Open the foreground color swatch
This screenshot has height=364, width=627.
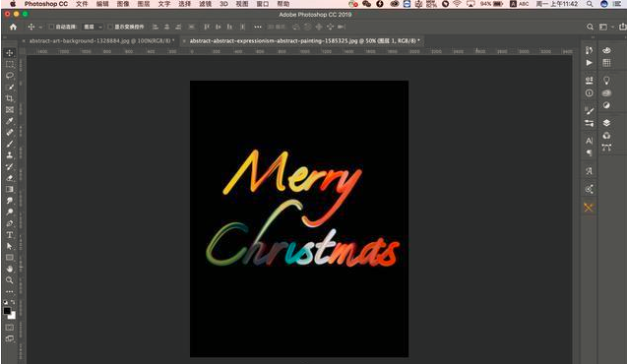(x=7, y=311)
